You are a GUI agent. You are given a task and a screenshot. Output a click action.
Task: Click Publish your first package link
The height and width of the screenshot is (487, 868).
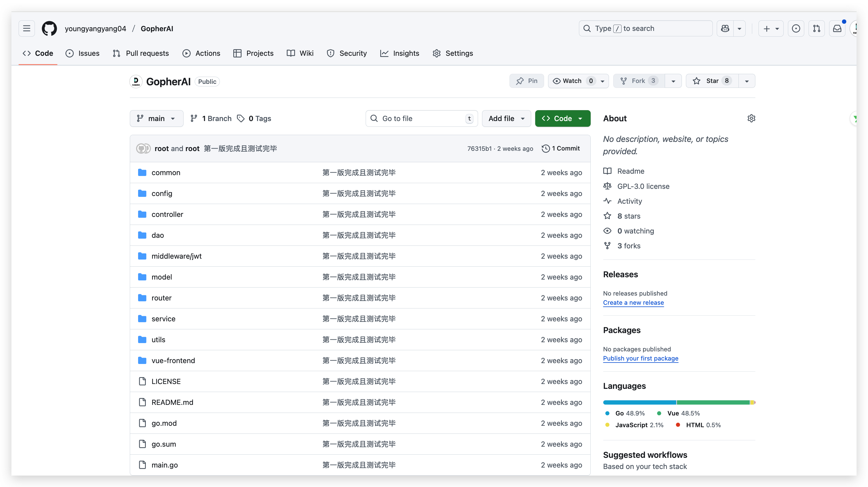(x=640, y=358)
